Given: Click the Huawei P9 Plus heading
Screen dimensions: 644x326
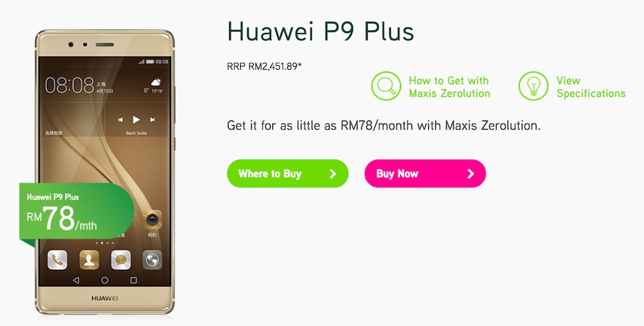Looking at the screenshot, I should (x=320, y=31).
